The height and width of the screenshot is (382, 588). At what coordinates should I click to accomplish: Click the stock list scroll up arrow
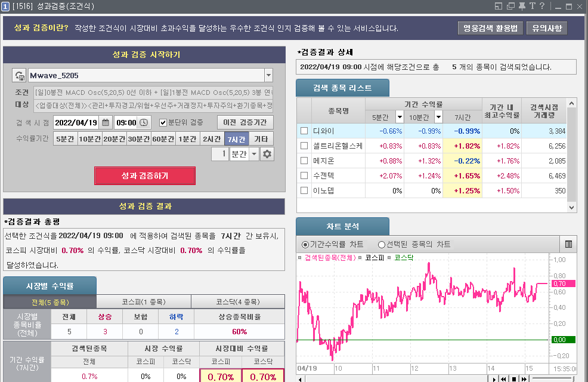[x=571, y=104]
